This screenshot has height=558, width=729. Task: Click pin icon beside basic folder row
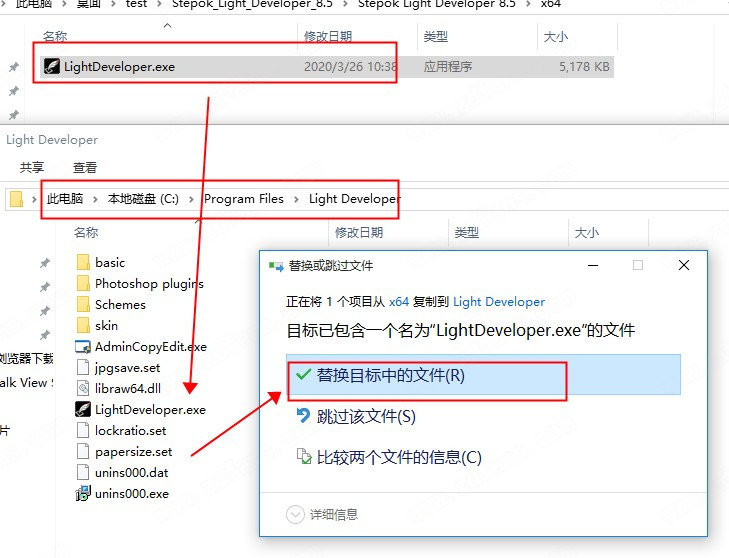(x=45, y=263)
